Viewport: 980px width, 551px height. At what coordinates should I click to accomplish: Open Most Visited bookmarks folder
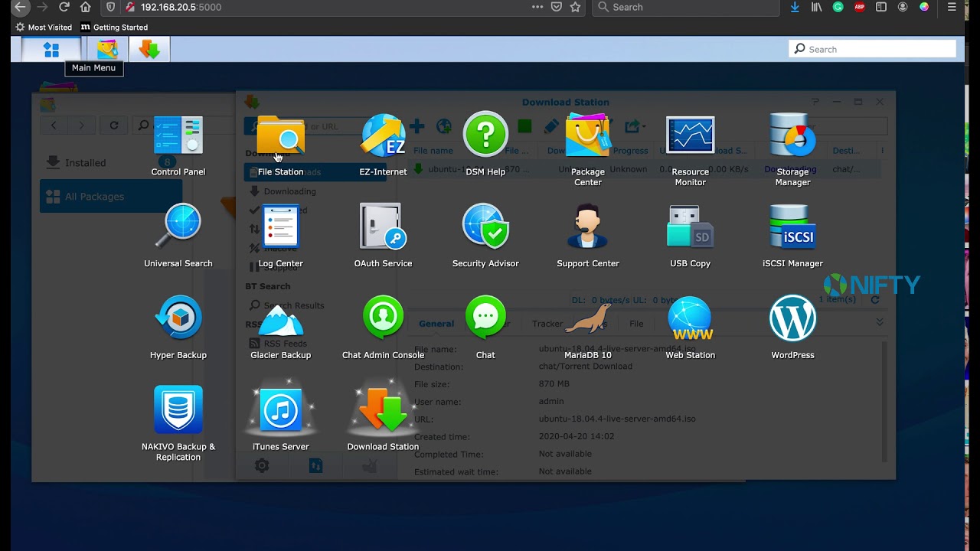(43, 28)
